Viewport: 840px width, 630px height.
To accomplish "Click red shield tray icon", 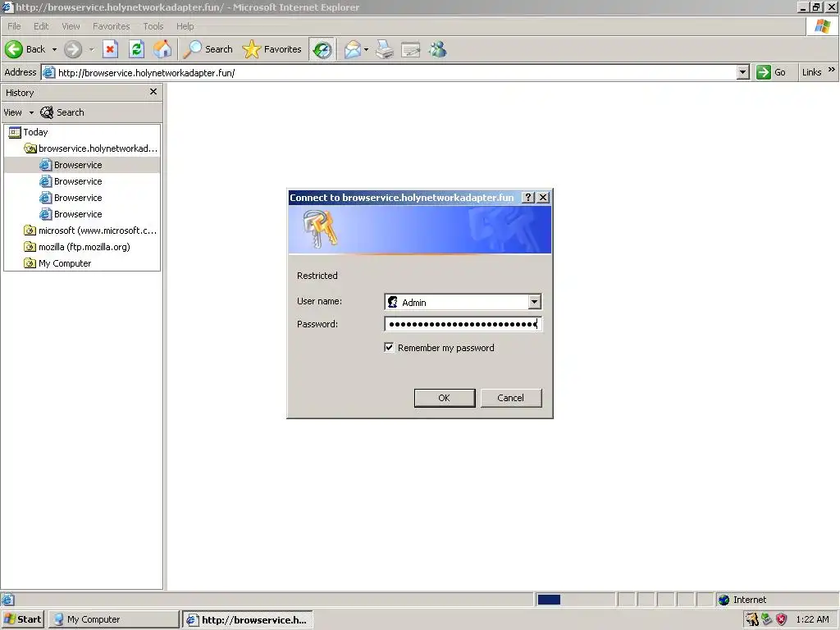I will pos(782,619).
